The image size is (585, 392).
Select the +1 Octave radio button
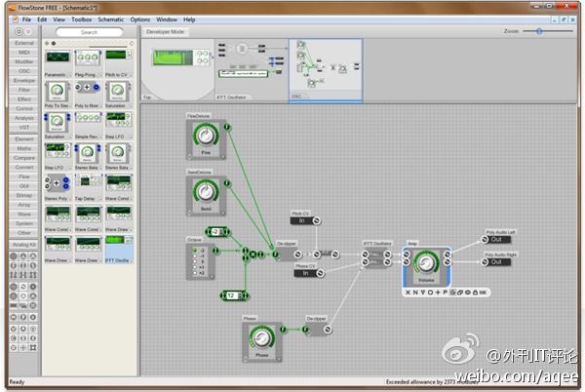(194, 267)
